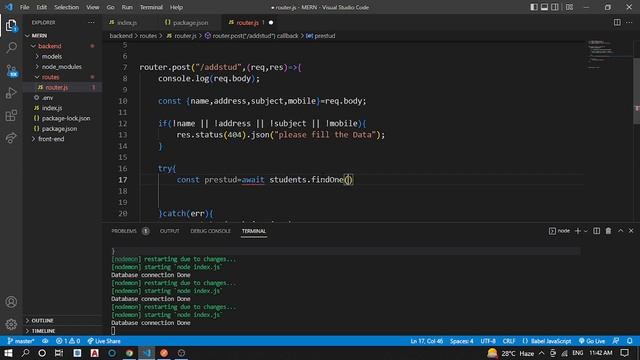Open package-lock.json in explorer
The height and width of the screenshot is (360, 640).
tap(62, 118)
